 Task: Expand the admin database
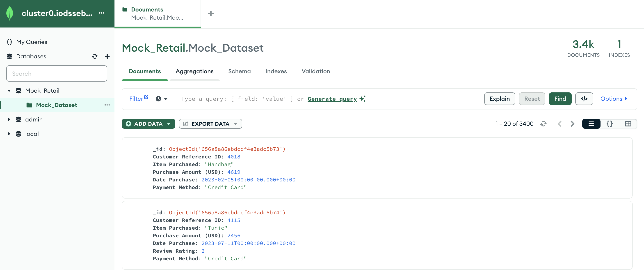pos(9,119)
